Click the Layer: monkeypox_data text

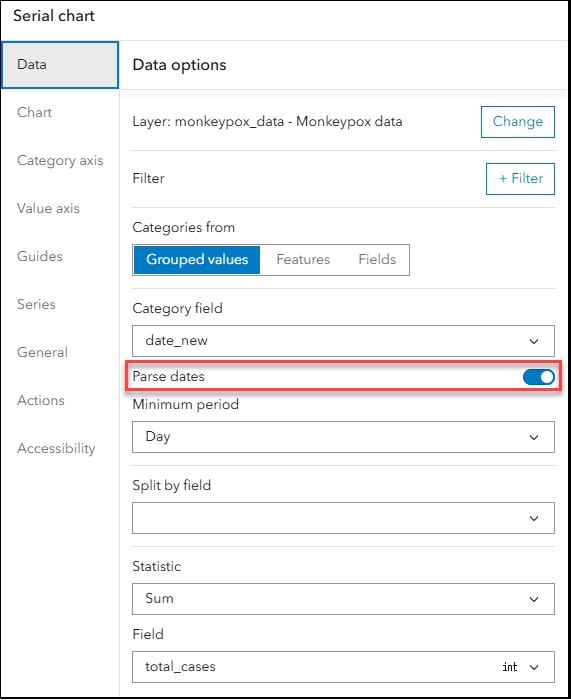point(267,122)
